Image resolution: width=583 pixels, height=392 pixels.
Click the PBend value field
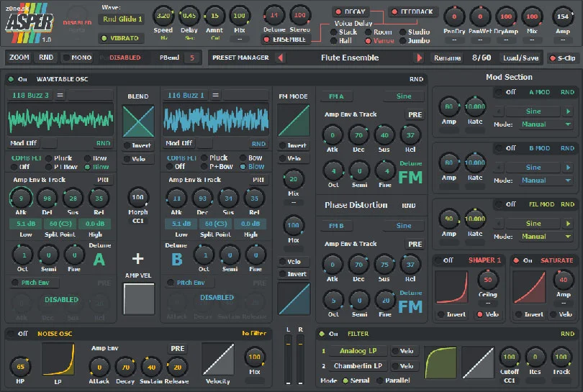pos(192,58)
